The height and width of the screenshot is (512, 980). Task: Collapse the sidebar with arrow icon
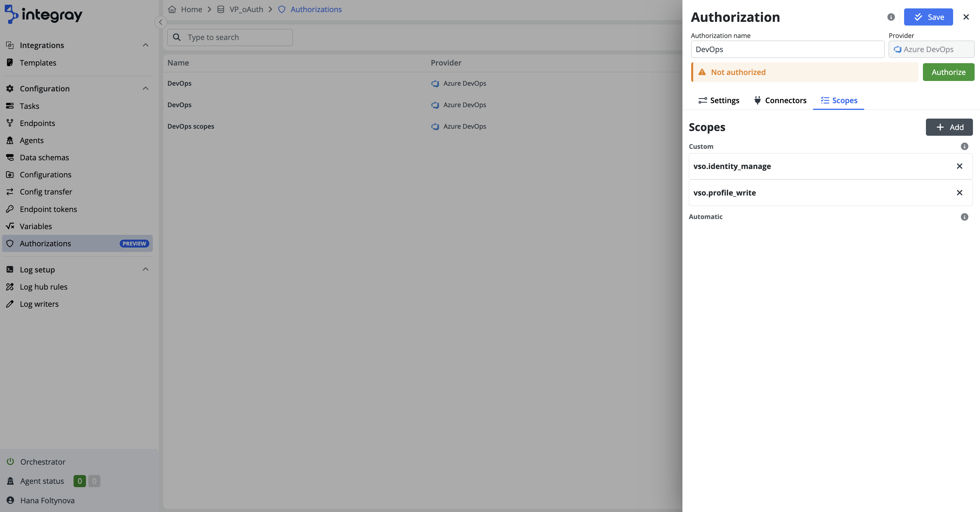click(161, 22)
